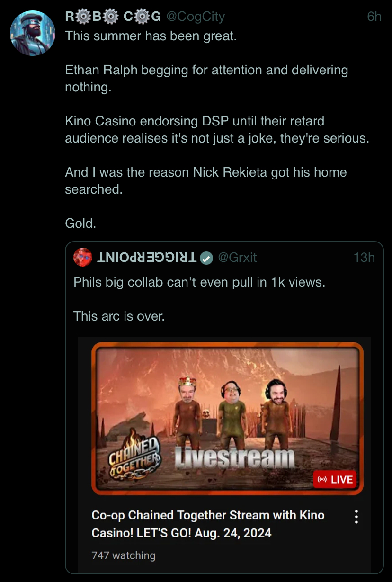Click the 13h quoted tweet timestamp
Image resolution: width=392 pixels, height=582 pixels.
(x=364, y=257)
